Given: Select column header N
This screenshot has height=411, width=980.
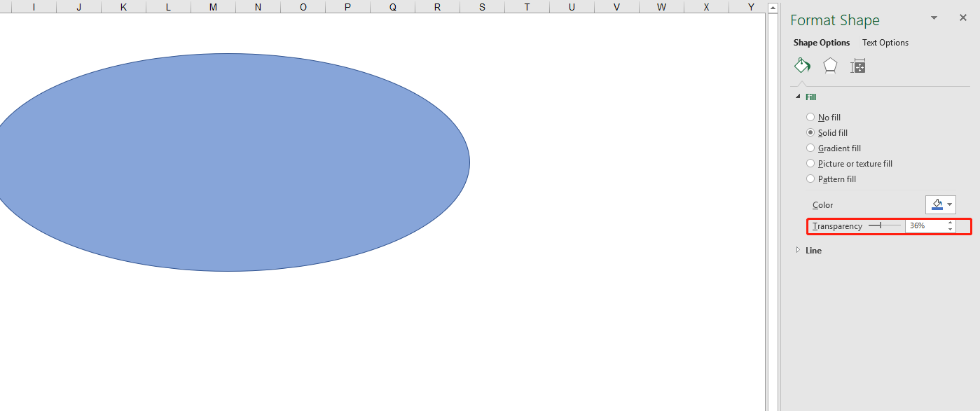Looking at the screenshot, I should pos(258,7).
